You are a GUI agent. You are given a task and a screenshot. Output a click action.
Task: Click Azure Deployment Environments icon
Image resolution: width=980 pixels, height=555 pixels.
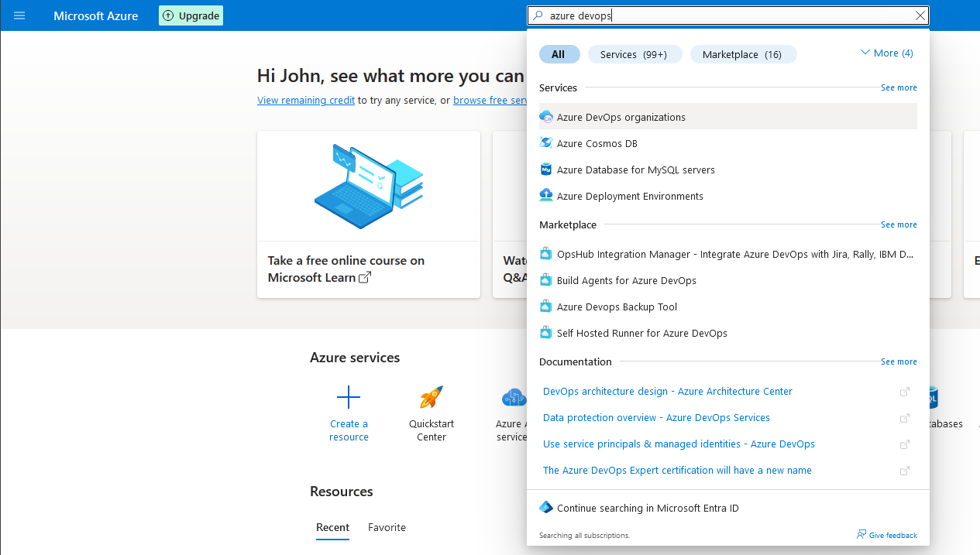[546, 196]
